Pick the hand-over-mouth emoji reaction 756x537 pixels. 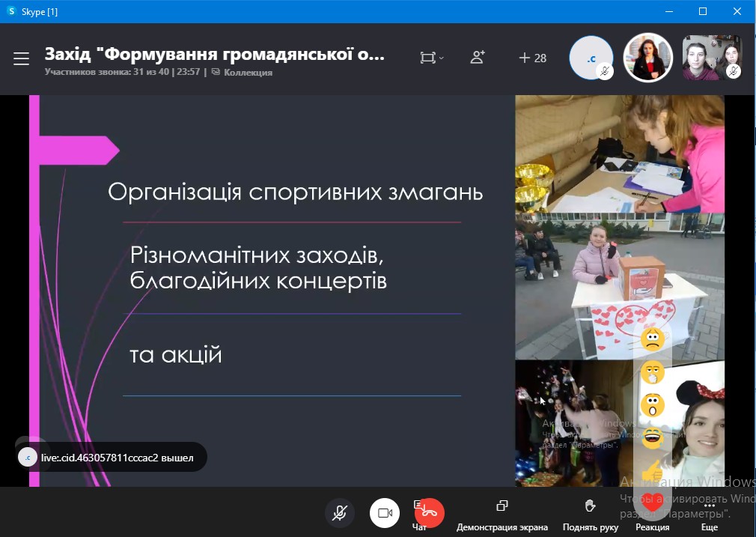point(652,372)
